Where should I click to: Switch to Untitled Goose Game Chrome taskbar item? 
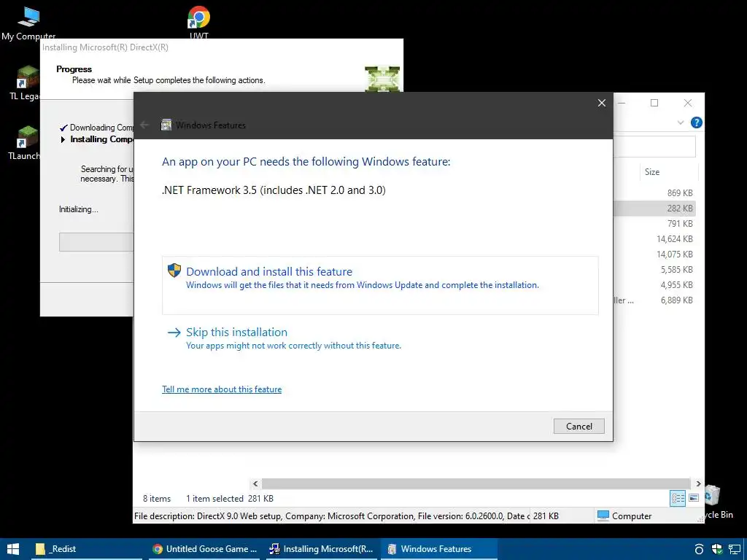pyautogui.click(x=205, y=549)
